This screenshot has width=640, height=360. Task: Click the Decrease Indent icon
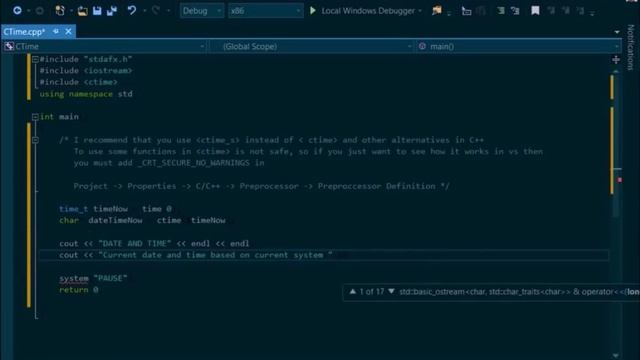point(500,11)
